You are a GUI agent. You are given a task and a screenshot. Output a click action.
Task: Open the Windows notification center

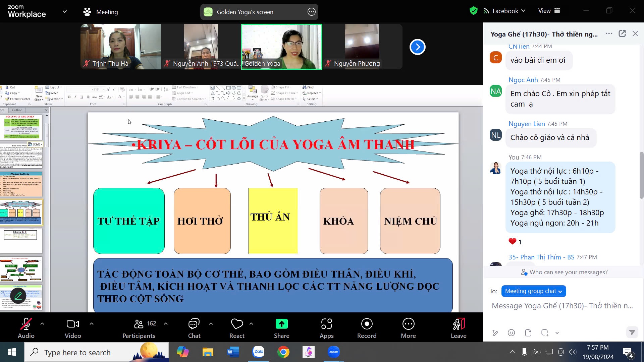tap(628, 352)
